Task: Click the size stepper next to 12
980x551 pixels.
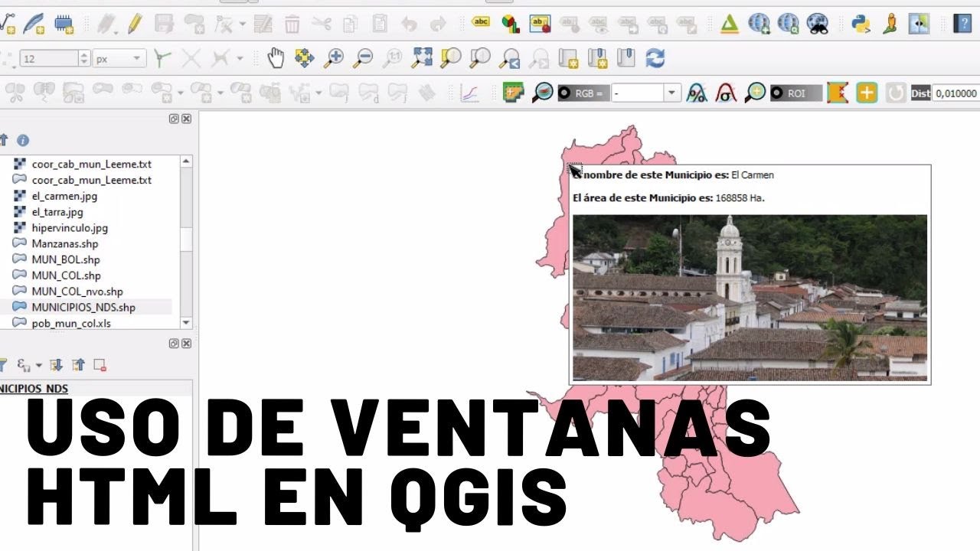Action: point(83,58)
